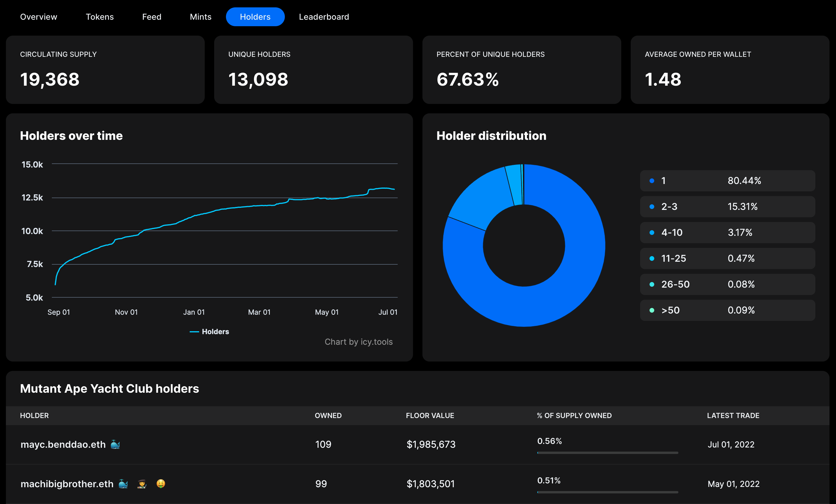Sort by % OF SUPPLY OWNED header

pyautogui.click(x=574, y=415)
